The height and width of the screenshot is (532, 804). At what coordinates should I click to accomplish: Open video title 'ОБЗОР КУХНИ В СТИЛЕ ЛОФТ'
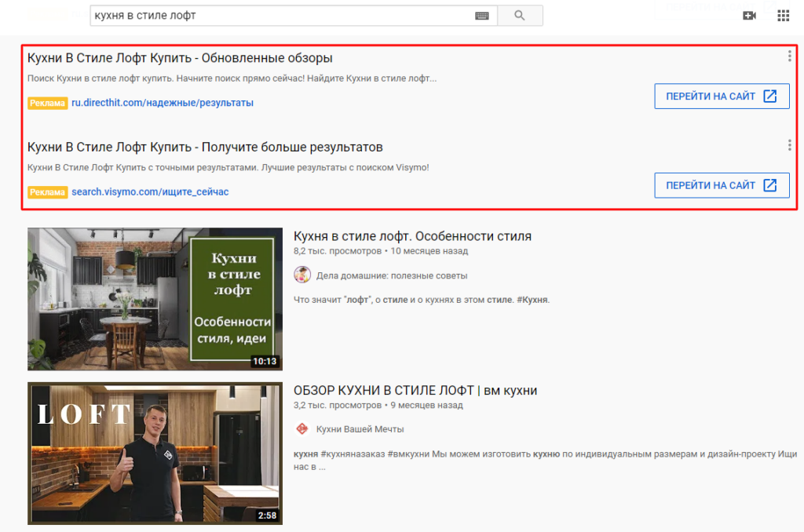click(415, 391)
